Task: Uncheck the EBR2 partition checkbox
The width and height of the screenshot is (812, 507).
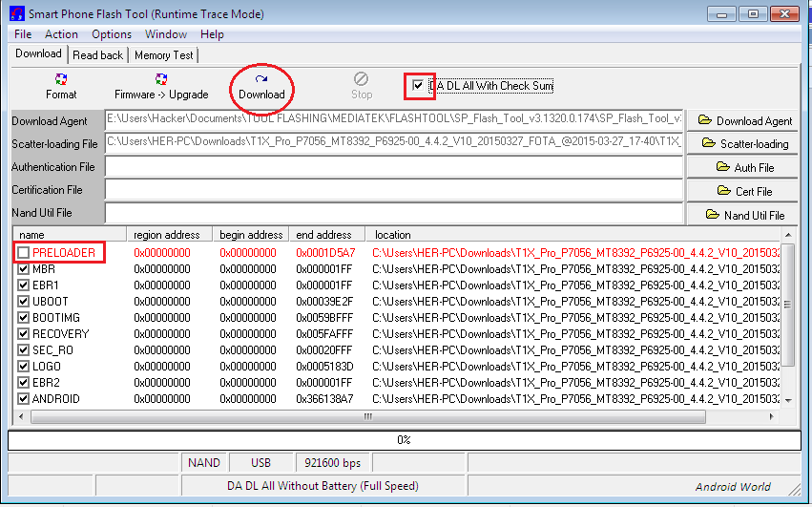Action: pyautogui.click(x=23, y=383)
